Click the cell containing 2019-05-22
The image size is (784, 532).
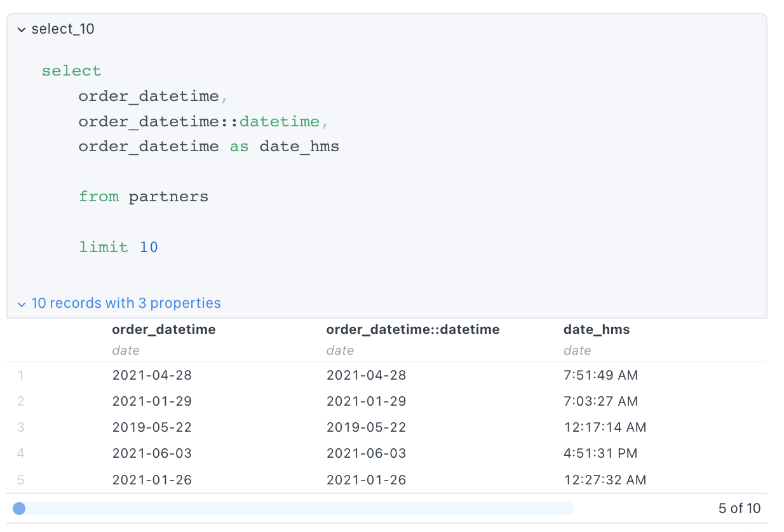[x=152, y=427]
